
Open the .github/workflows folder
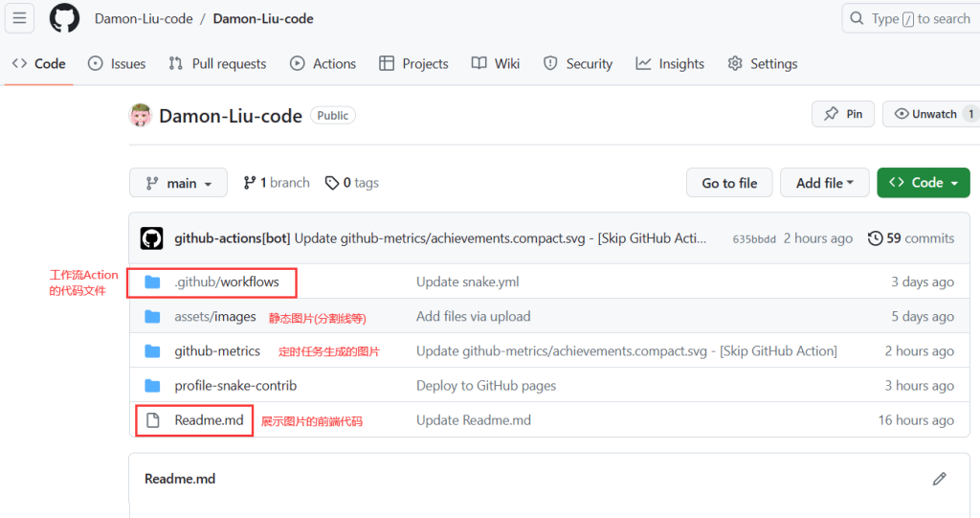pos(227,282)
